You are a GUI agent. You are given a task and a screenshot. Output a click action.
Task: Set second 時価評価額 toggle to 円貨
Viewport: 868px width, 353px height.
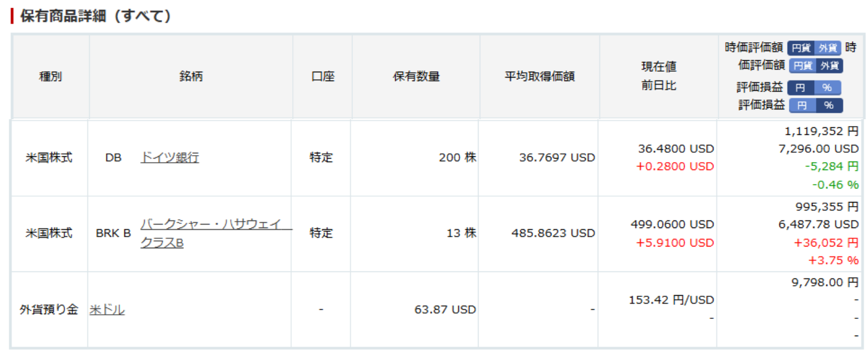click(801, 66)
